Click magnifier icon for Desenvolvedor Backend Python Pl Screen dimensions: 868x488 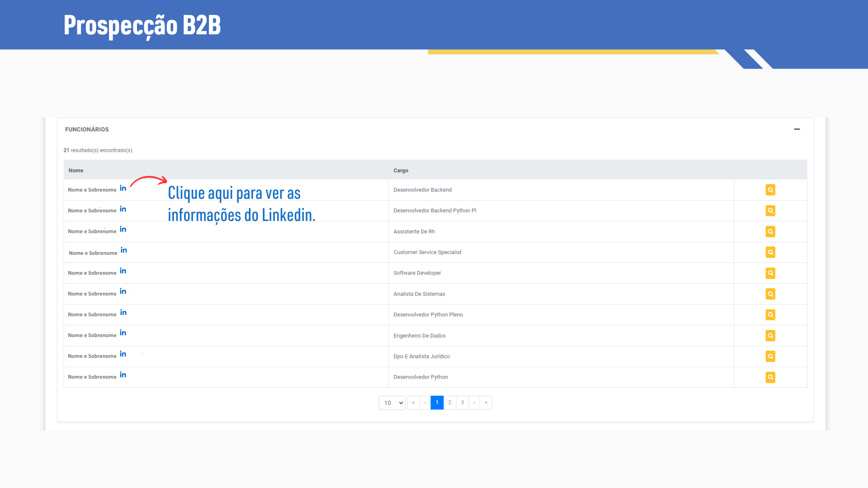point(770,211)
